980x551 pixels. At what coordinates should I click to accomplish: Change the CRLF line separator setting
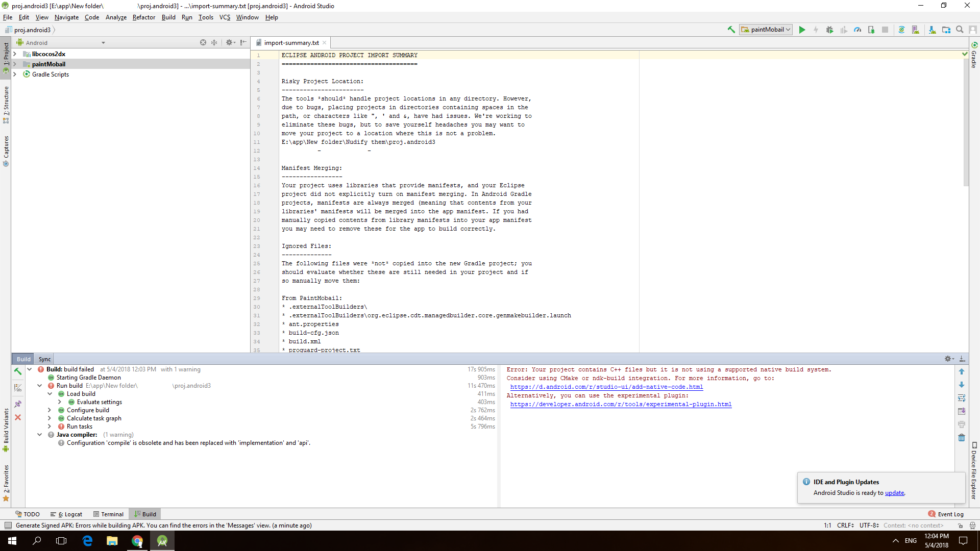pyautogui.click(x=845, y=525)
